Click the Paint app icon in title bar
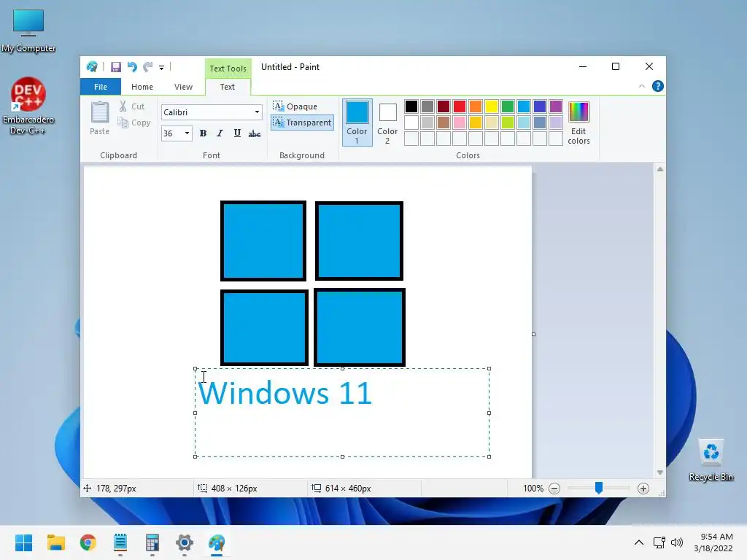This screenshot has width=747, height=560. pyautogui.click(x=92, y=67)
